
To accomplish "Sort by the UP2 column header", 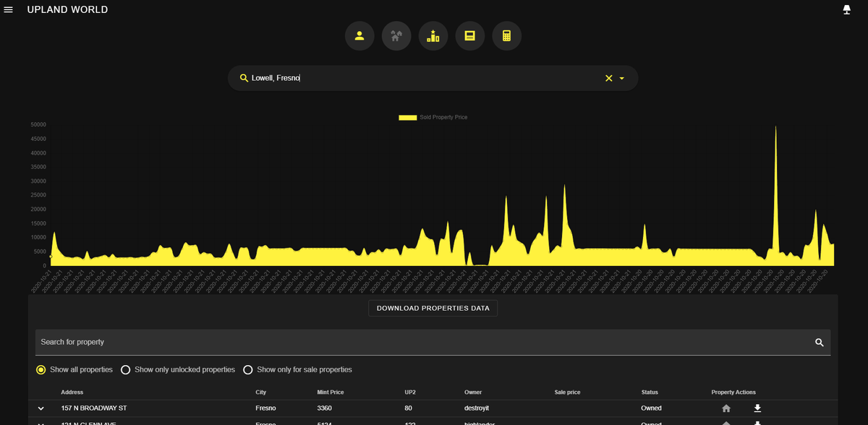I will pos(410,392).
